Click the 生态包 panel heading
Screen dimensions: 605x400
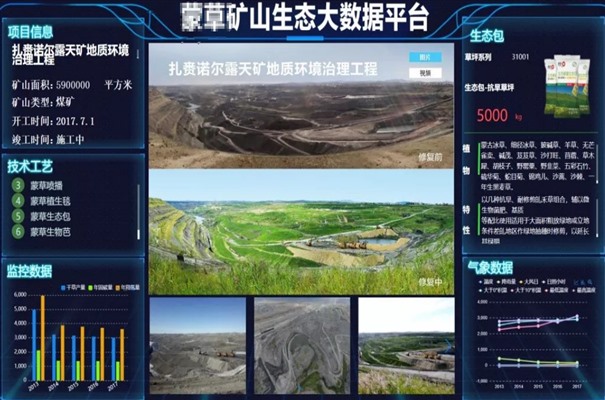point(487,35)
